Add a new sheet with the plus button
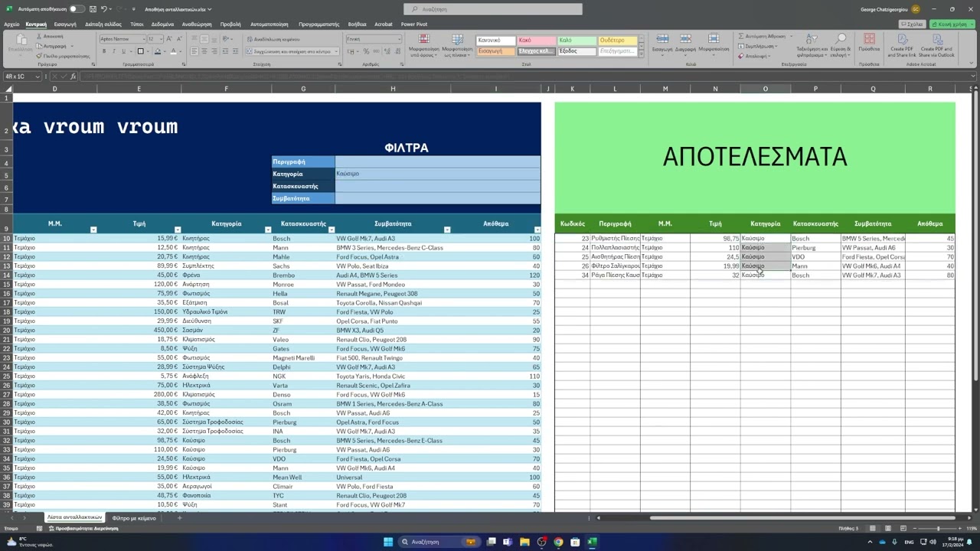The height and width of the screenshot is (551, 980). tap(180, 518)
